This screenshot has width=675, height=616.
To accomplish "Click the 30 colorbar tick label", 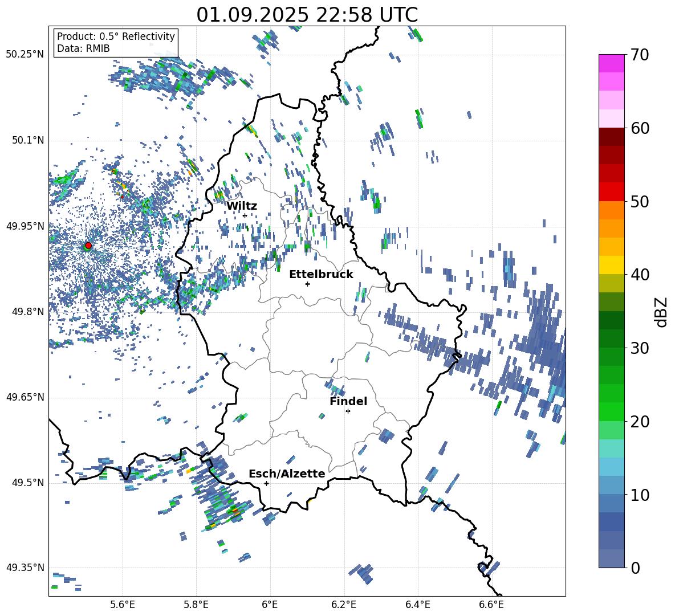I will tap(640, 348).
